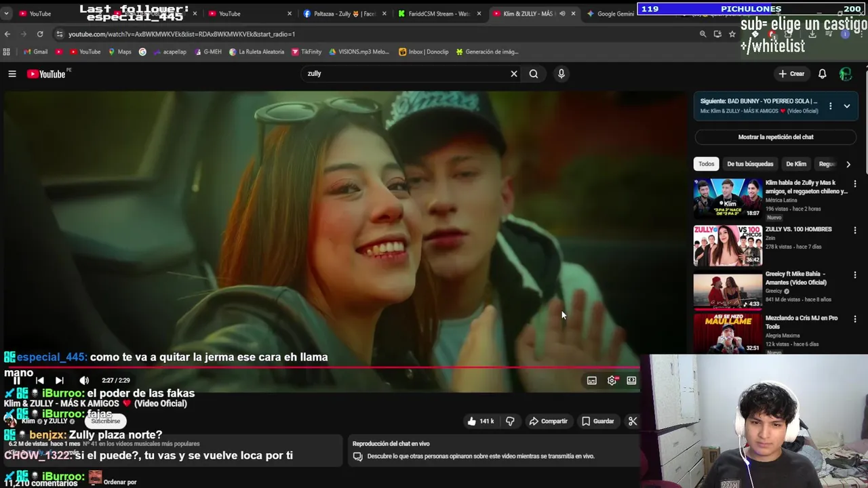Viewport: 868px width, 488px height.
Task: Open the account avatar menu
Action: pyautogui.click(x=845, y=74)
